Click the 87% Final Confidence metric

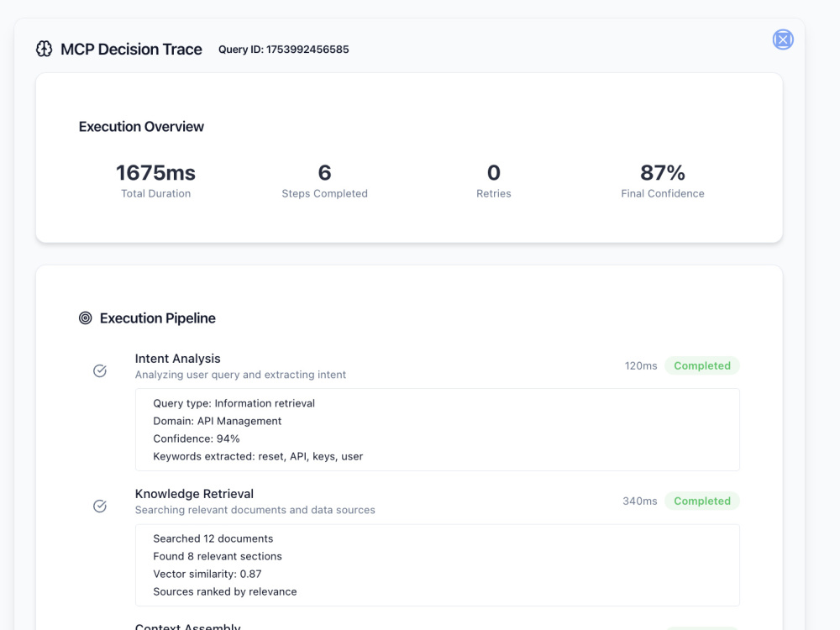click(x=663, y=181)
